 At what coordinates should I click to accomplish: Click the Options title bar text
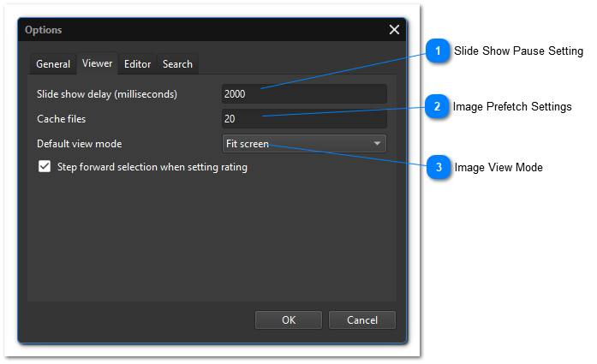(43, 30)
